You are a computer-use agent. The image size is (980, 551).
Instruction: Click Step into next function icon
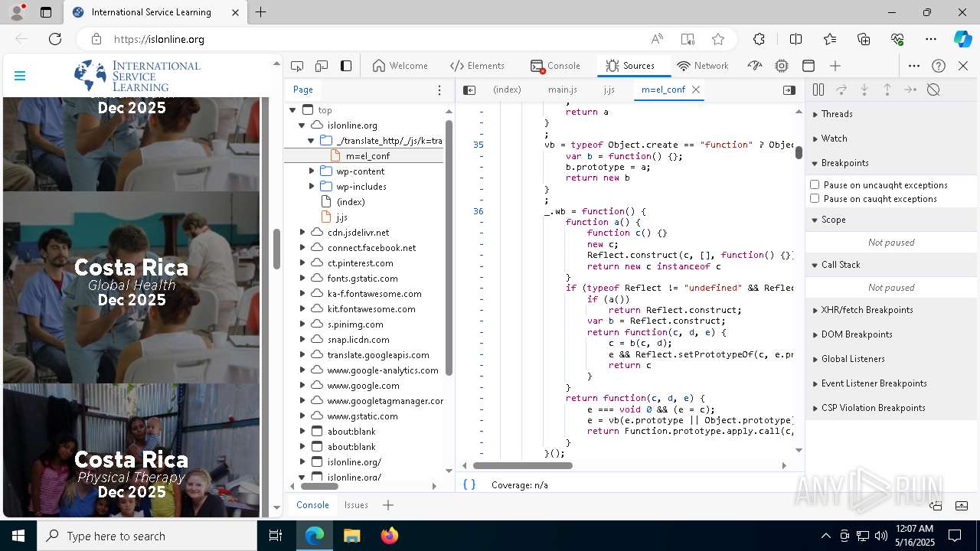coord(864,90)
